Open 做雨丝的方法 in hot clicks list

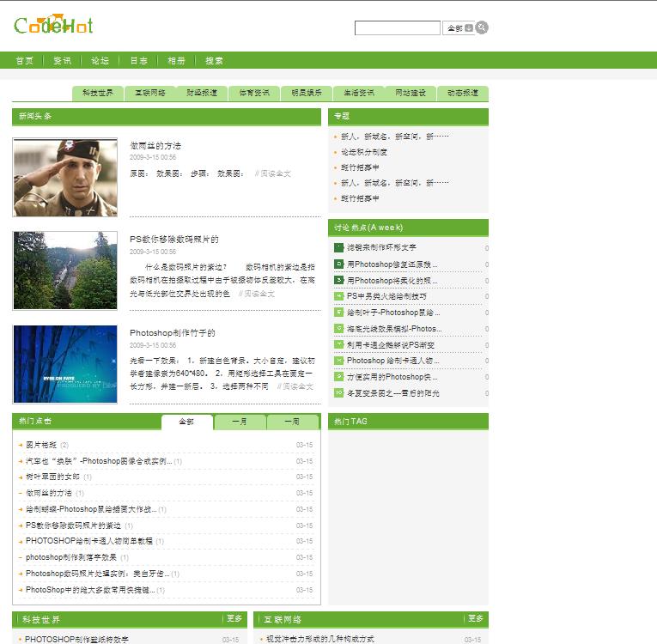coord(49,493)
